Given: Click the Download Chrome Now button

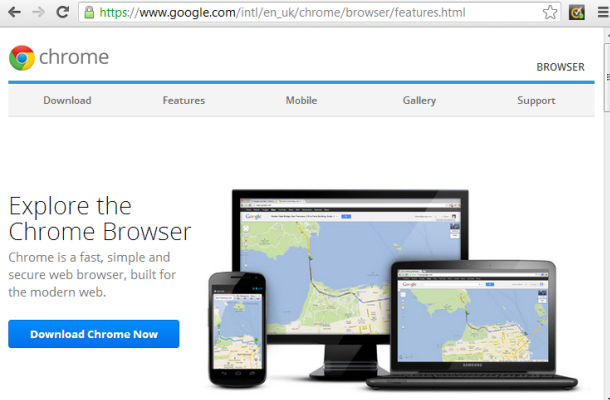Looking at the screenshot, I should pos(94,334).
